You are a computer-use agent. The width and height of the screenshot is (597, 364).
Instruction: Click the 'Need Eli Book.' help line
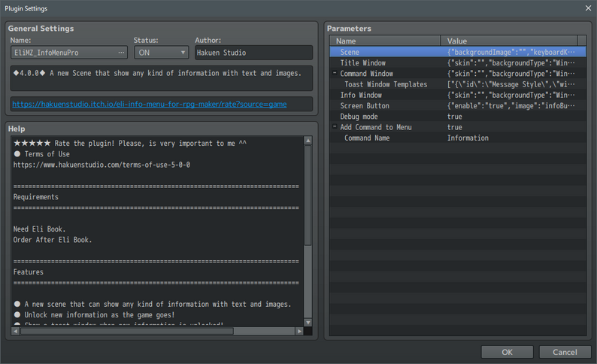click(x=39, y=229)
